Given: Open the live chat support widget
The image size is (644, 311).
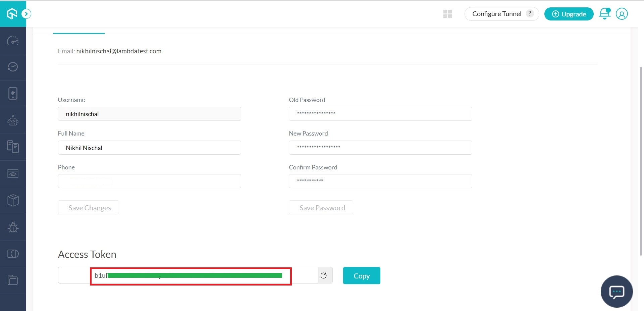Looking at the screenshot, I should [x=616, y=292].
